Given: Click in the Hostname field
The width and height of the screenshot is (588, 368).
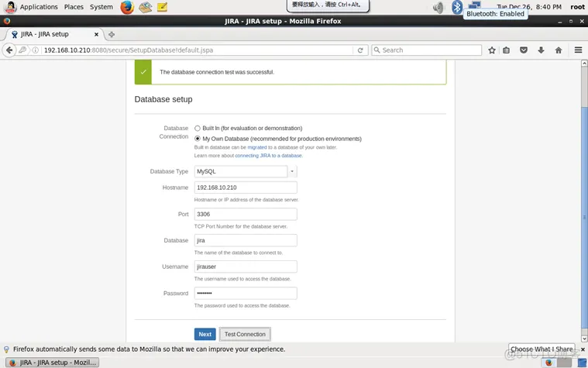Looking at the screenshot, I should click(246, 187).
